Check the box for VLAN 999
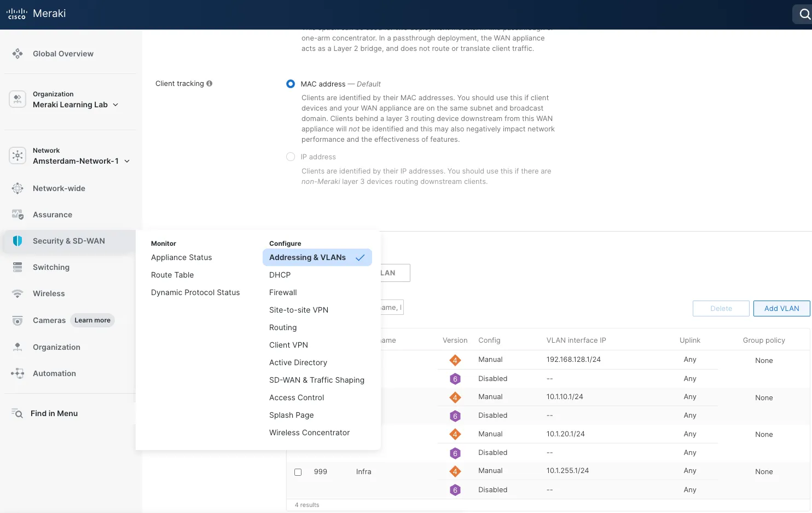Screen dimensions: 812x513 tap(298, 472)
